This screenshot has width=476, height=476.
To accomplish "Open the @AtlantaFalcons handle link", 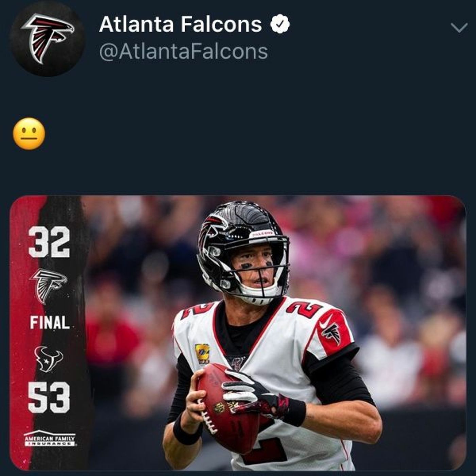I will coord(183,52).
